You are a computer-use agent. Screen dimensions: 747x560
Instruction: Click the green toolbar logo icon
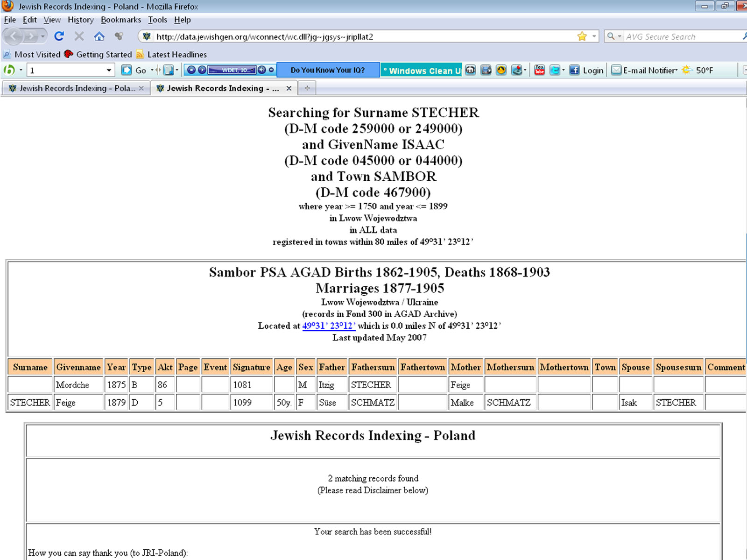pyautogui.click(x=9, y=70)
